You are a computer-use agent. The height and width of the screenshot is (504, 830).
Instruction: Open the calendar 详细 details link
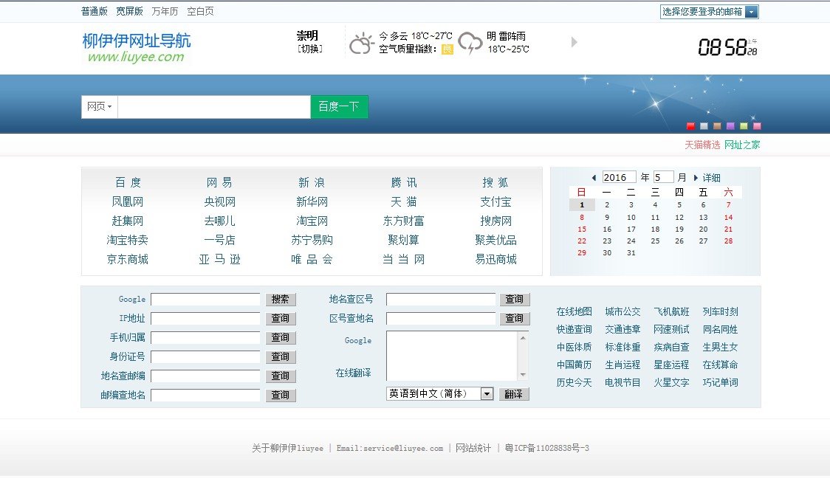[711, 177]
